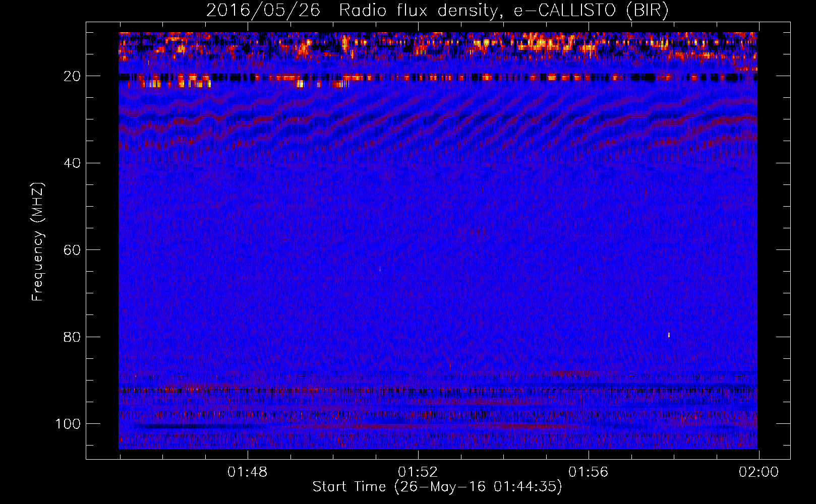Click the 01:52 time tick label
Image resolution: width=816 pixels, height=504 pixels.
click(x=418, y=472)
